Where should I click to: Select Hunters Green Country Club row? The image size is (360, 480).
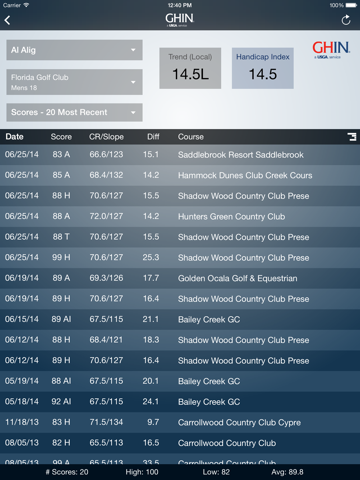pos(180,216)
